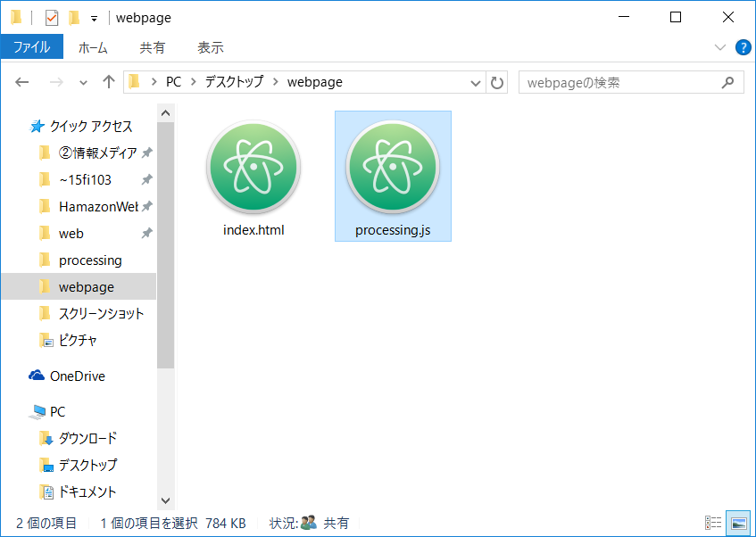Switch to details view in status bar
The width and height of the screenshot is (756, 537).
coord(713,523)
